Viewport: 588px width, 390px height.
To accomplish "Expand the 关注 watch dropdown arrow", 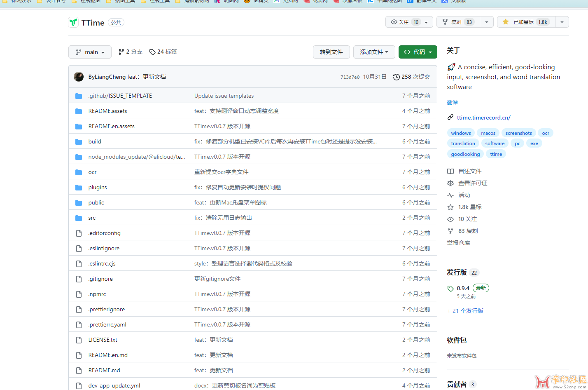I will coord(426,22).
